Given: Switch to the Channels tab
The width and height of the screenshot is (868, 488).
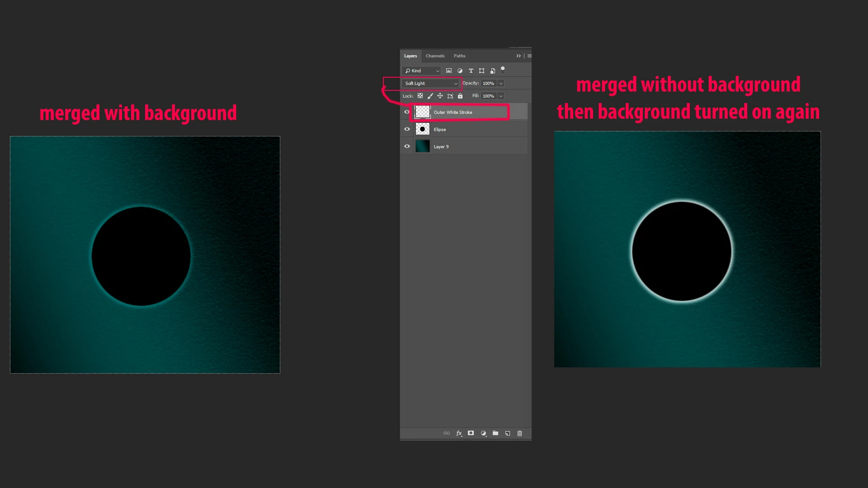Looking at the screenshot, I should point(435,56).
